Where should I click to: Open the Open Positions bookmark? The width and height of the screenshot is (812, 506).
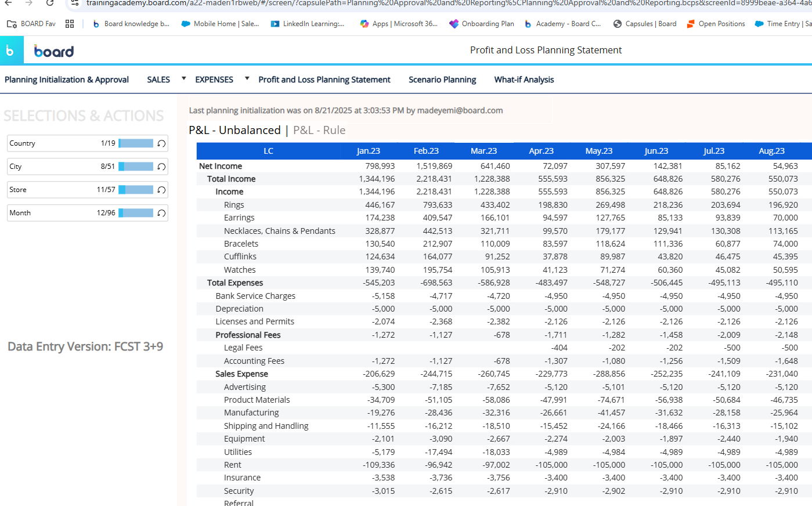pos(716,24)
